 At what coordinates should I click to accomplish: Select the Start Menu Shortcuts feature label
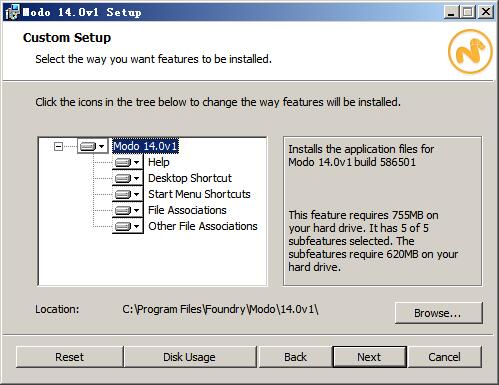pos(199,194)
